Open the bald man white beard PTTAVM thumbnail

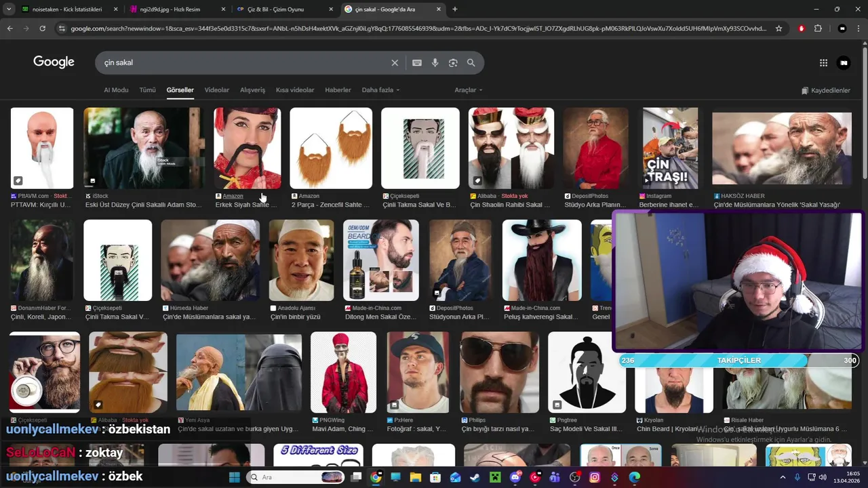point(42,148)
